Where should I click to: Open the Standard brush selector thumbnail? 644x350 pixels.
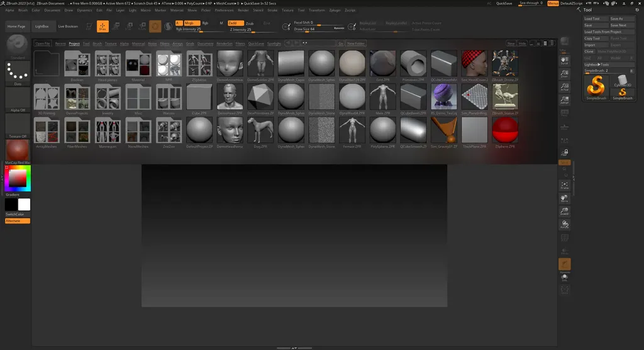(x=17, y=45)
